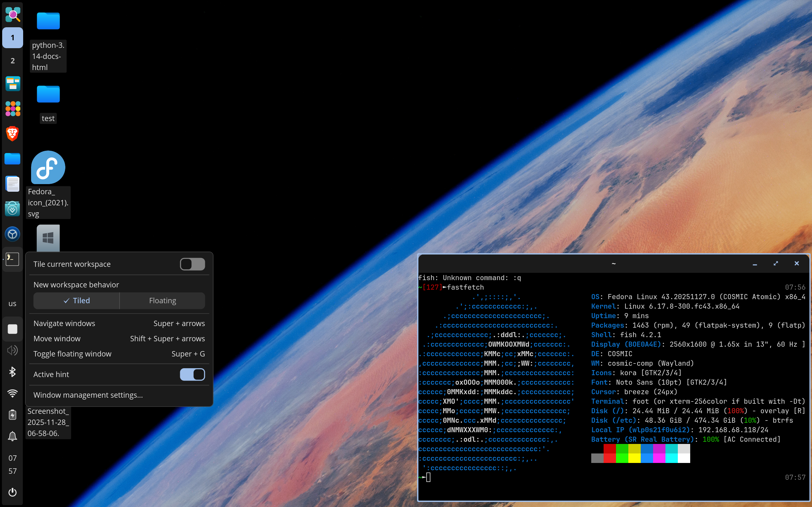Screen dimensions: 812x507
Task: Open the Settings gear dock icon
Action: coord(12,234)
